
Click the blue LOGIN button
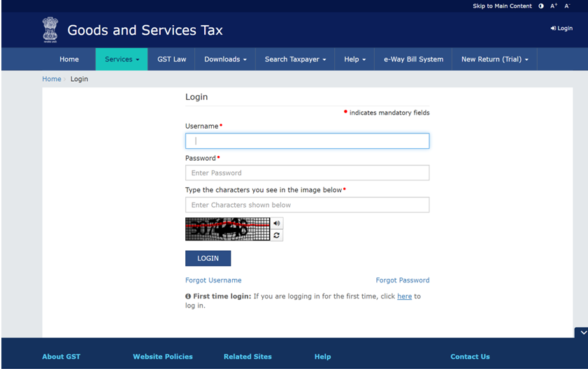click(208, 259)
